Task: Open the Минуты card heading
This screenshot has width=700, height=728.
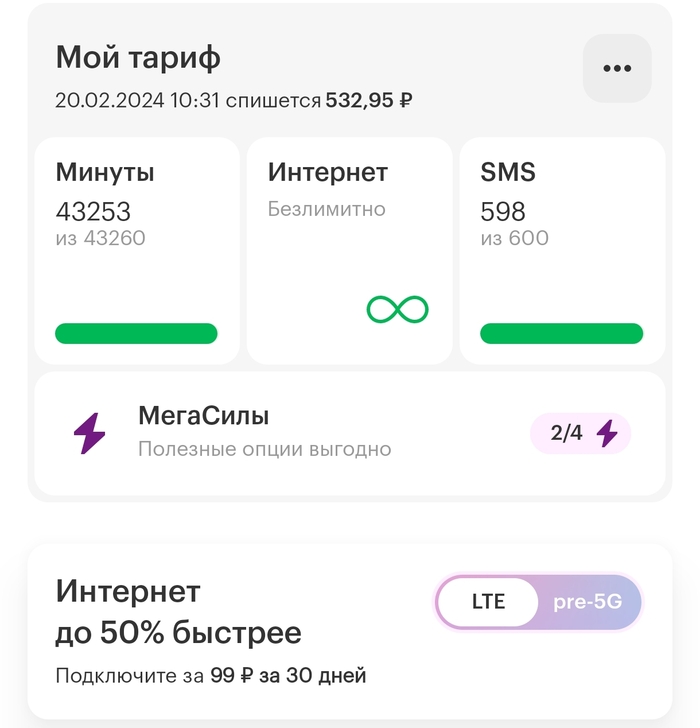Action: (x=105, y=172)
